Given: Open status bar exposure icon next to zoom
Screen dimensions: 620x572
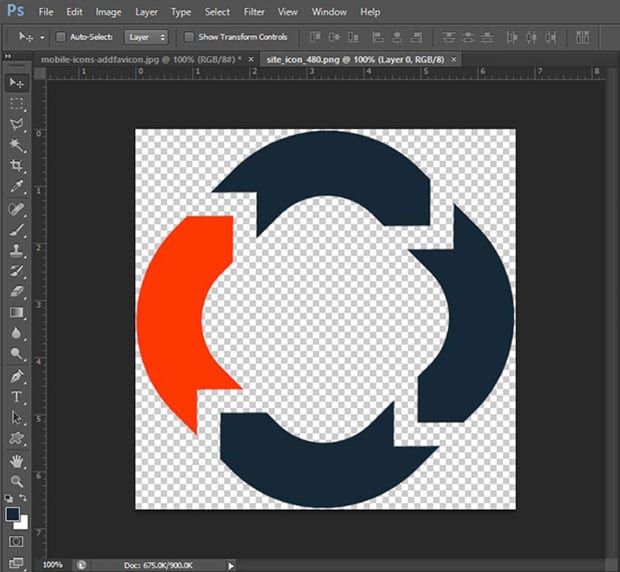Looking at the screenshot, I should point(81,565).
